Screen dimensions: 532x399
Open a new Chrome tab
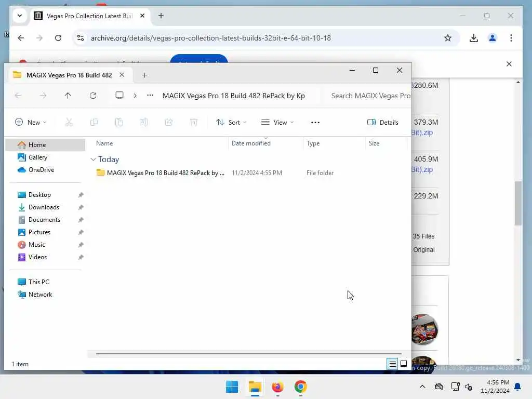[x=161, y=16]
